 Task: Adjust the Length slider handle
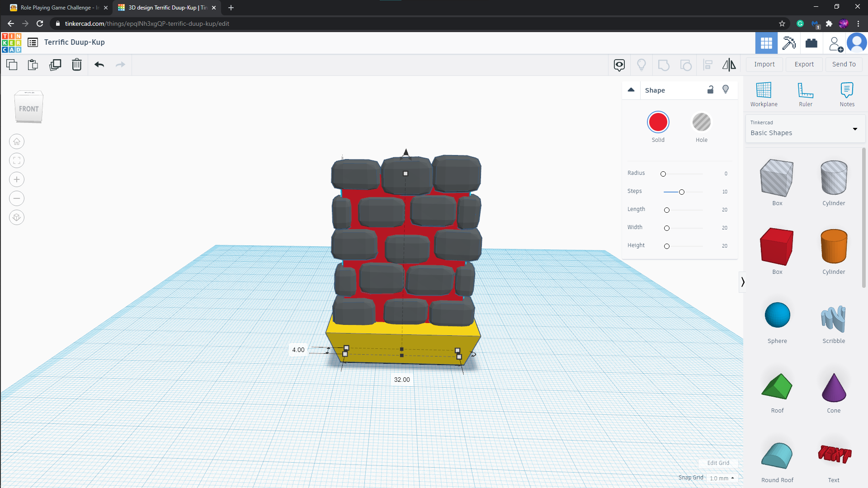[x=667, y=210]
